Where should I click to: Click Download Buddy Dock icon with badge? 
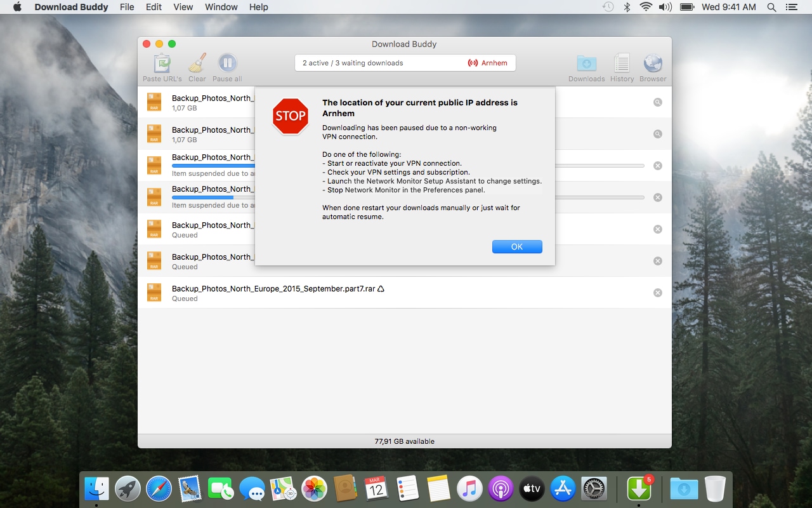tap(639, 488)
